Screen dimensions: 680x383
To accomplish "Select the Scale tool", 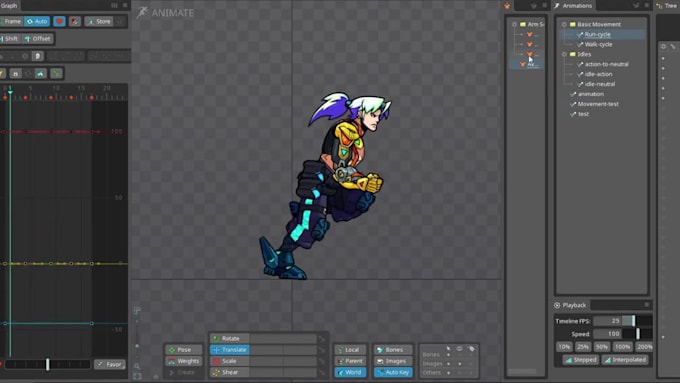I will point(229,361).
